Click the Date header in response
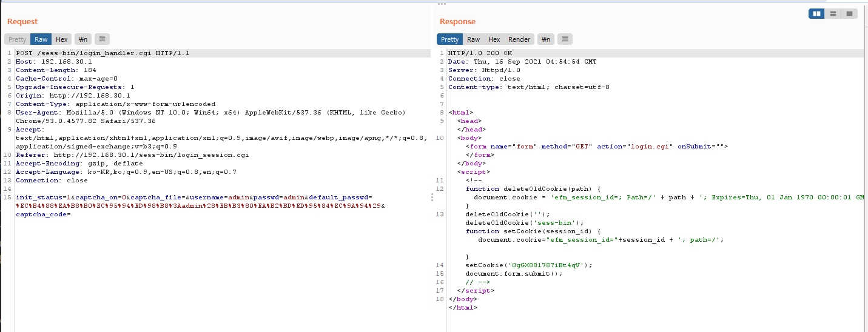Viewport: 868px width, 332px height. 522,62
